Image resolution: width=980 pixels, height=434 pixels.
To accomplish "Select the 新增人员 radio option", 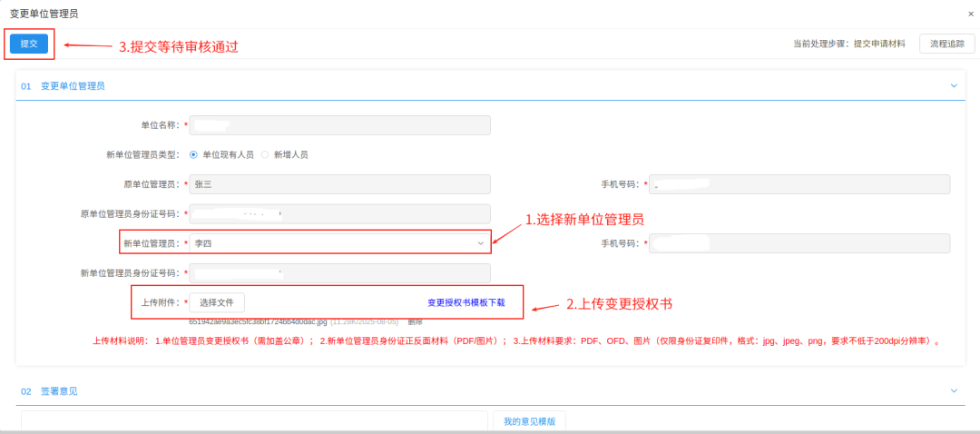I will point(266,154).
